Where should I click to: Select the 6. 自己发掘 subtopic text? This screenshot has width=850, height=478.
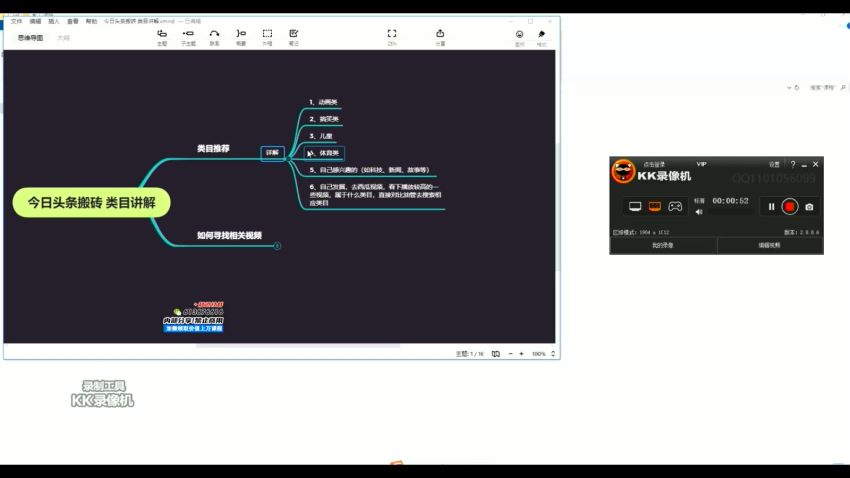tap(375, 195)
